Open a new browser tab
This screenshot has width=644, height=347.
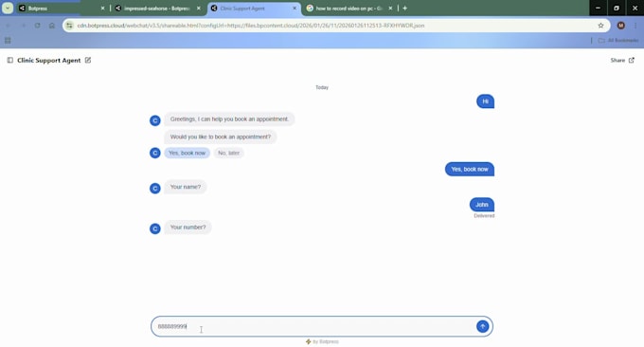click(405, 9)
